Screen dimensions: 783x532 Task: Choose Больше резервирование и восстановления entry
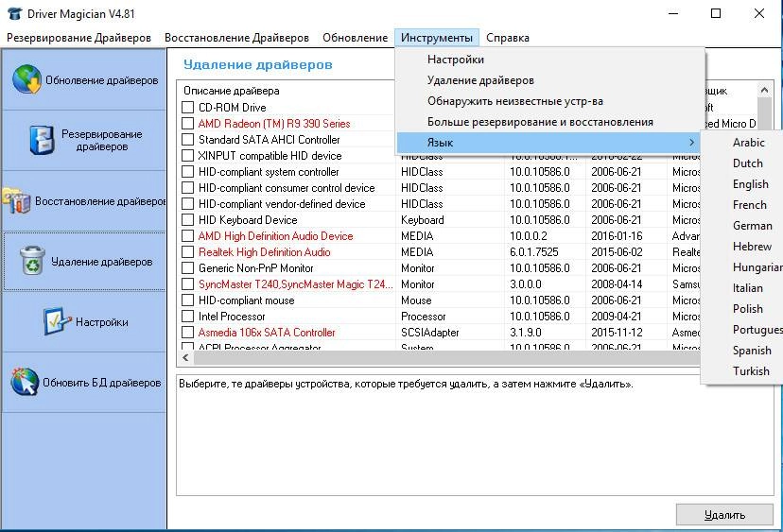(549, 122)
